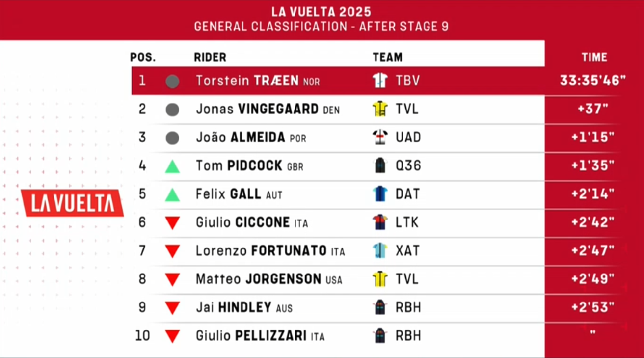Image resolution: width=644 pixels, height=358 pixels.
Task: Click Hindley's RBH jersey icon
Action: pyautogui.click(x=380, y=307)
